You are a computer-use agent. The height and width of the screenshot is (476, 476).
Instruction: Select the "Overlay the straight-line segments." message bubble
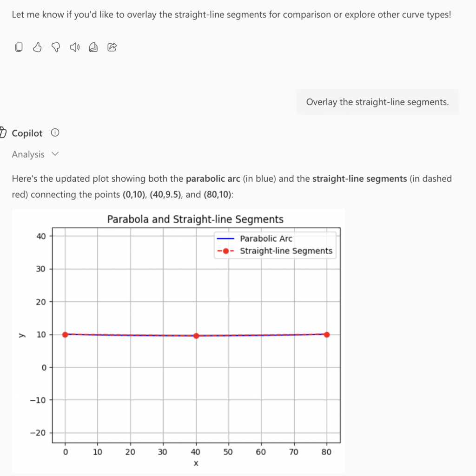pyautogui.click(x=377, y=102)
